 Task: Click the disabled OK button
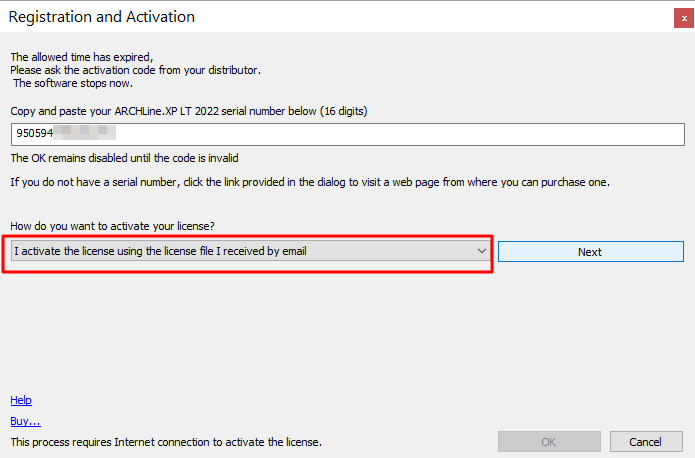[x=549, y=442]
